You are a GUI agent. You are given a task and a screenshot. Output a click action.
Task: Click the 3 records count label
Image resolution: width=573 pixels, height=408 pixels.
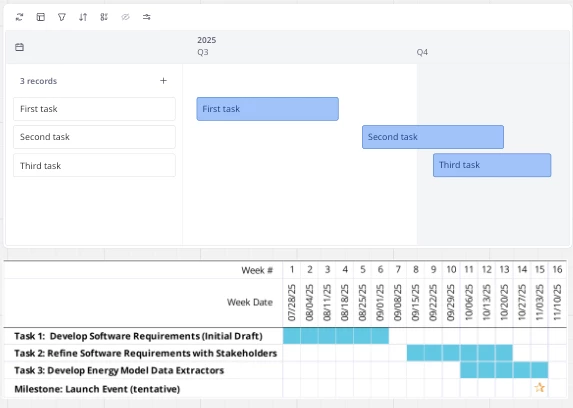tap(38, 81)
